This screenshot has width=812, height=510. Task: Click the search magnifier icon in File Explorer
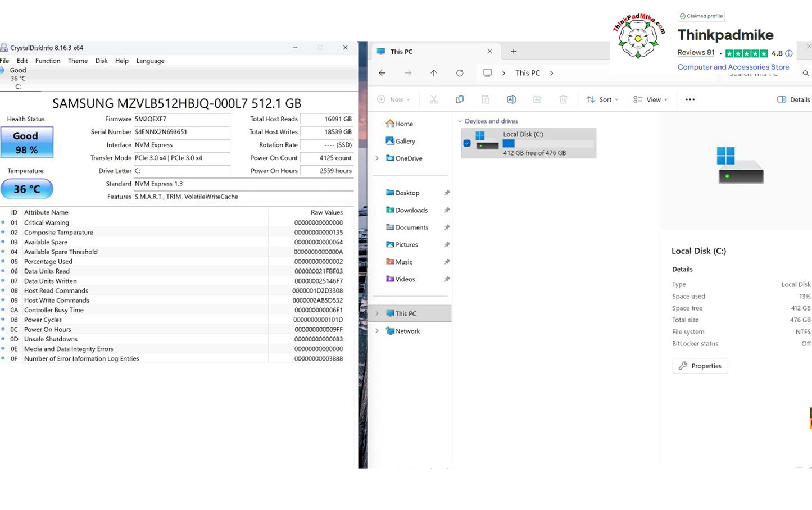(x=806, y=74)
